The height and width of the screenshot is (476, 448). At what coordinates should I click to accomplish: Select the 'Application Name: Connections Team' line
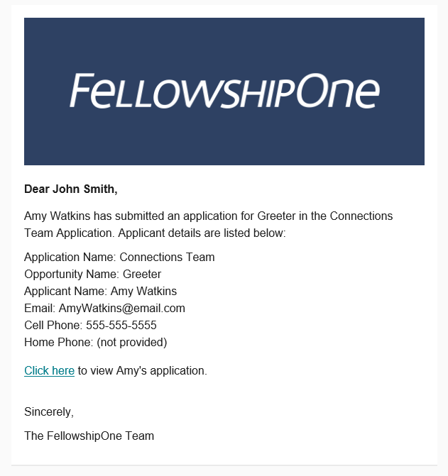pos(119,257)
